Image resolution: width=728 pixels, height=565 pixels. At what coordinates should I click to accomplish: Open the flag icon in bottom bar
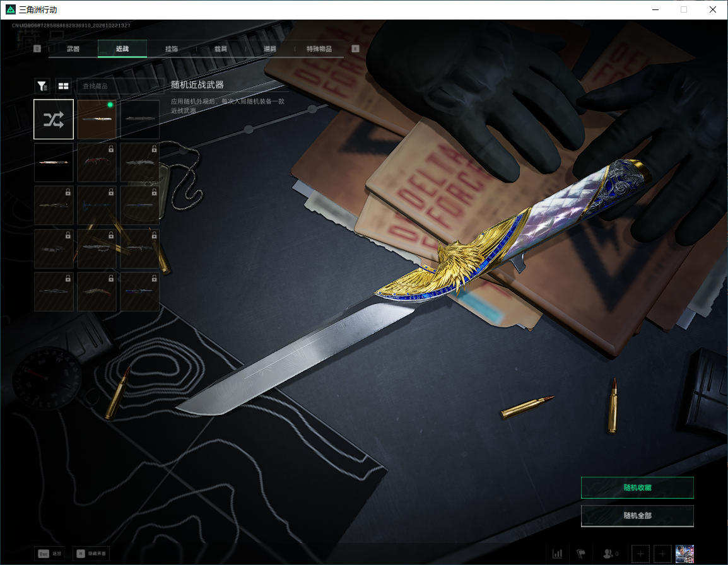tap(581, 554)
